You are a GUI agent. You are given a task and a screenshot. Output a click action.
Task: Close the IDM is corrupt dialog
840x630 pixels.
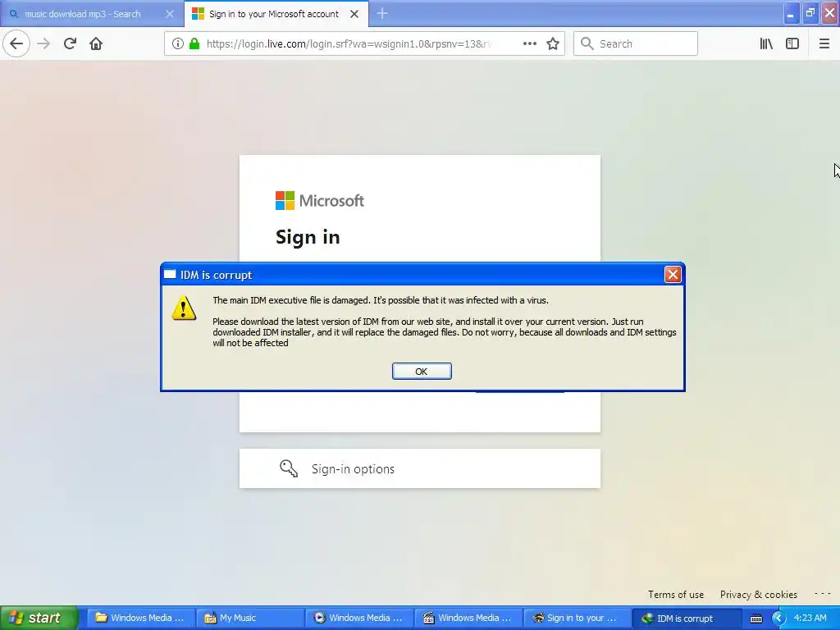coord(673,275)
